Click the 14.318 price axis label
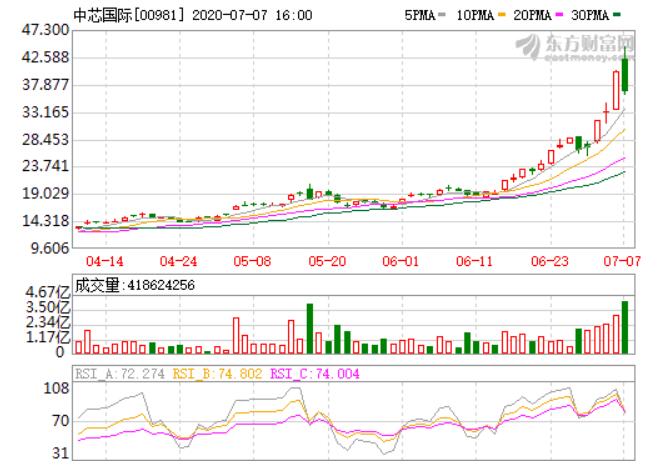 tap(45, 221)
